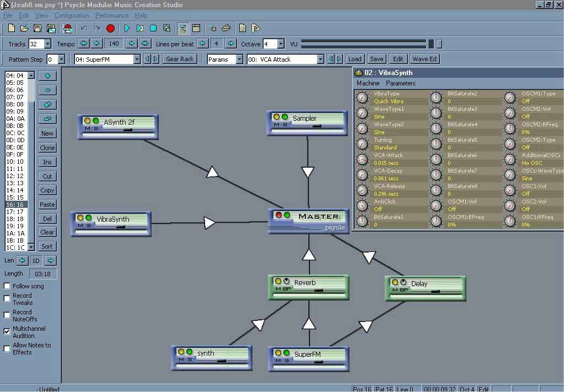
Task: Open the Octave dropdown
Action: tap(281, 44)
